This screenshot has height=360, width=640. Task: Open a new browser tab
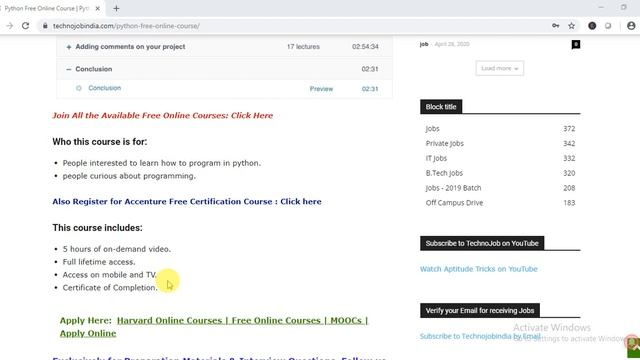(x=116, y=8)
